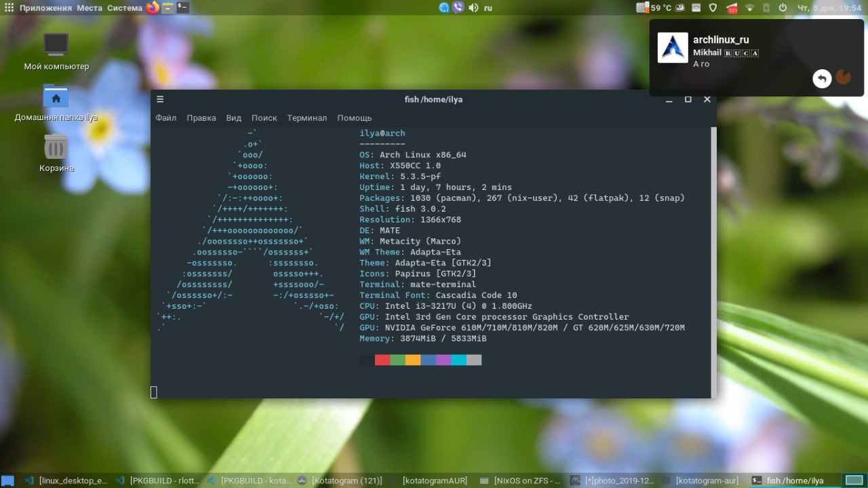Open the Корзина trash desktop icon
Screen dimensions: 868x488
point(56,153)
